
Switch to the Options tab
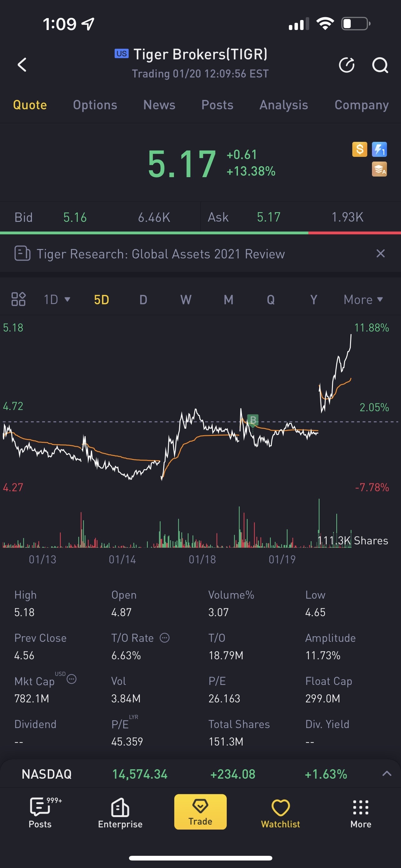point(95,105)
